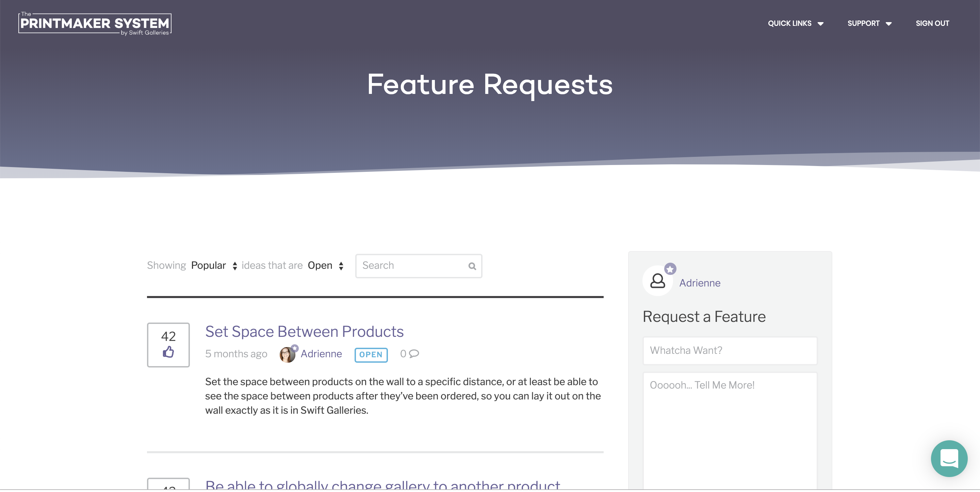Screen dimensions: 980x492
Task: Click the comment bubble icon
Action: (x=414, y=354)
